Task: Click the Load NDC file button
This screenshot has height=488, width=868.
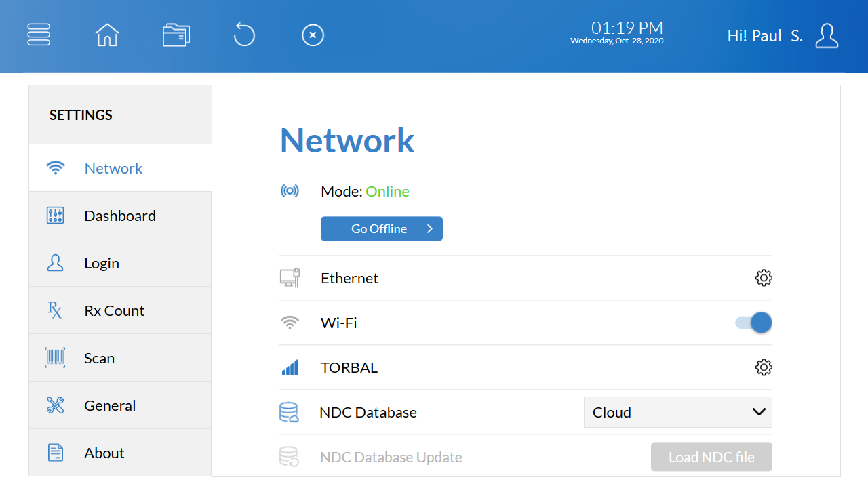Action: coord(711,457)
